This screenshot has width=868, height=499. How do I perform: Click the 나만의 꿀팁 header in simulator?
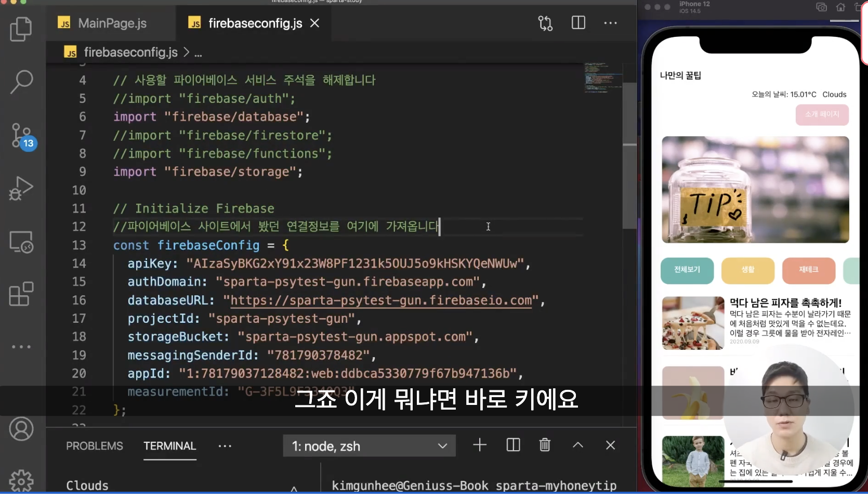(680, 75)
